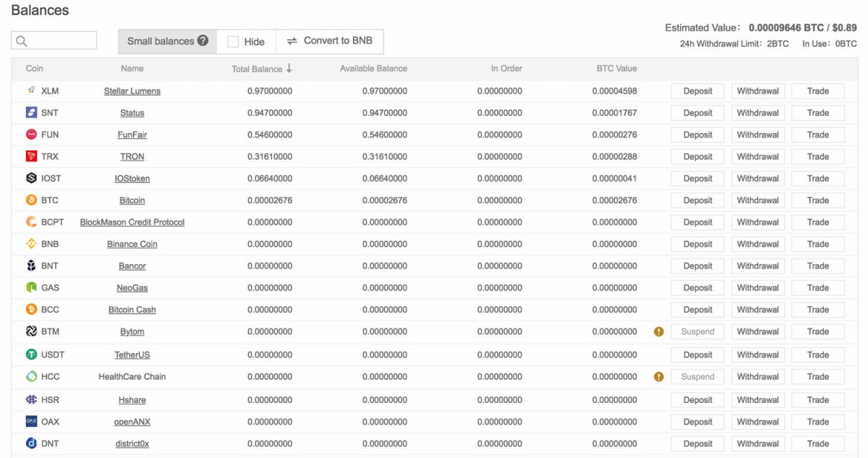Open the Hshare name link
The image size is (868, 458).
coord(132,400)
